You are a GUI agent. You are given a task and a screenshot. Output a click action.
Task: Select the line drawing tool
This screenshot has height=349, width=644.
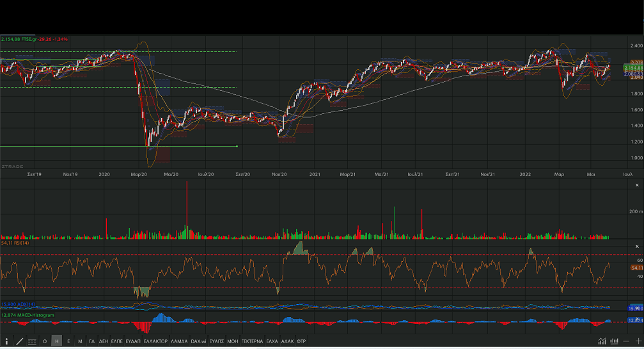[x=19, y=342]
